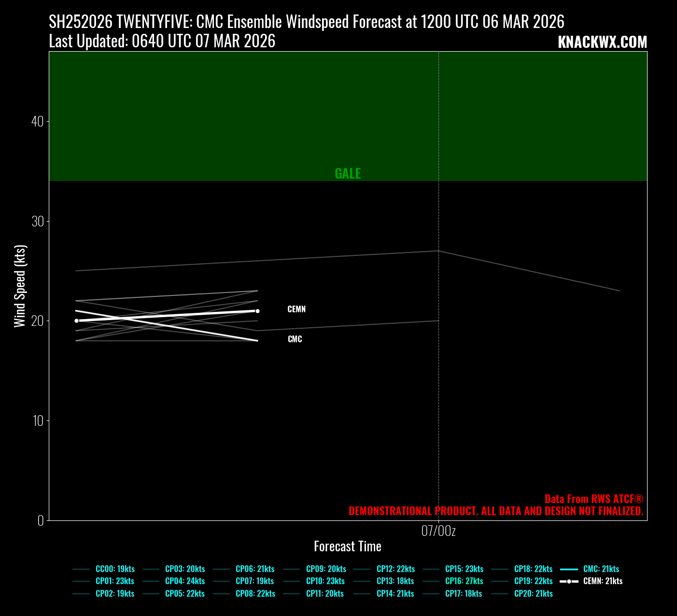Select the CEMN label beside the mean line
This screenshot has height=616, width=677.
tap(296, 309)
